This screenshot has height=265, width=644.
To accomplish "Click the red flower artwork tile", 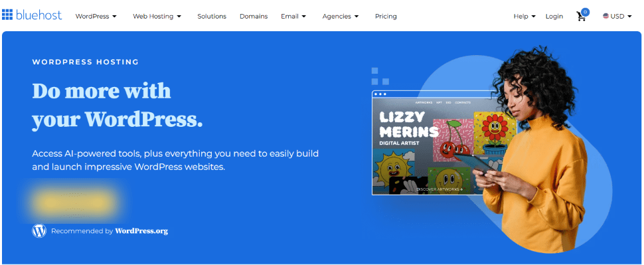I will 493,133.
